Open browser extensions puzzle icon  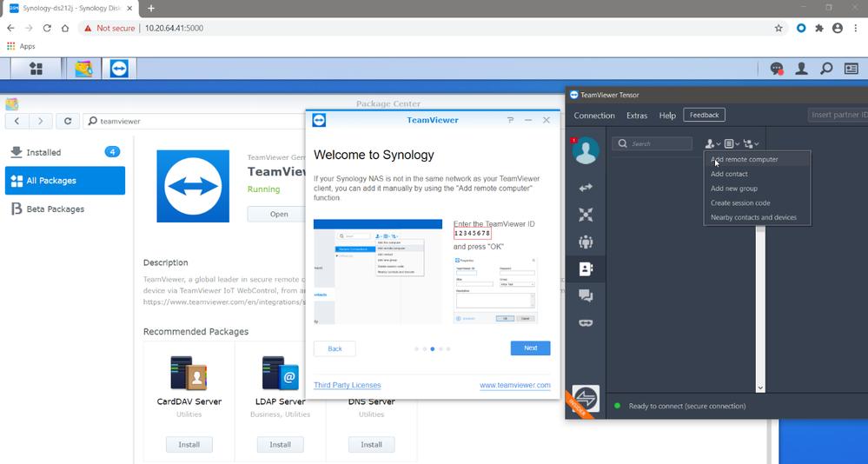819,28
